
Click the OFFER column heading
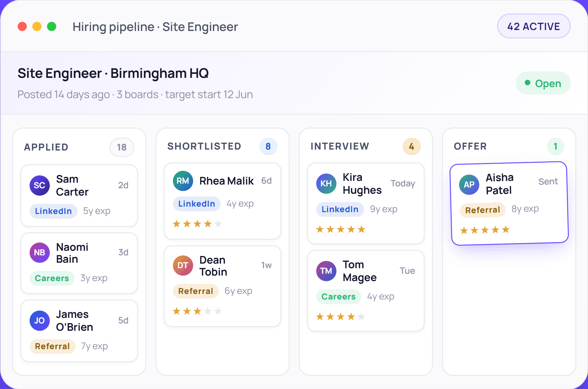coord(470,146)
